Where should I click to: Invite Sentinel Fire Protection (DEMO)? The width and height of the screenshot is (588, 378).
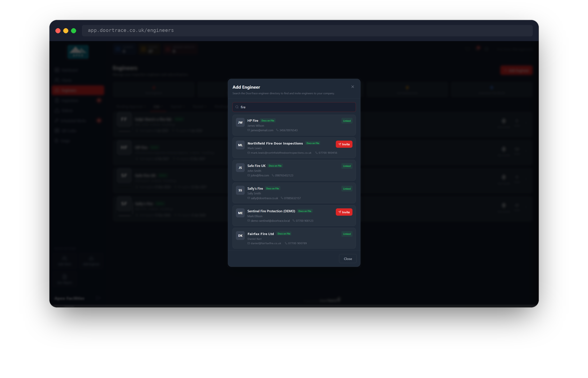tap(344, 212)
